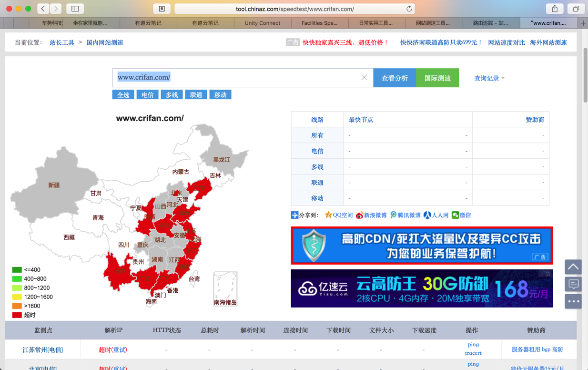This screenshot has height=370, width=588.
Task: Expand the 查询记录 dropdown
Action: [489, 78]
